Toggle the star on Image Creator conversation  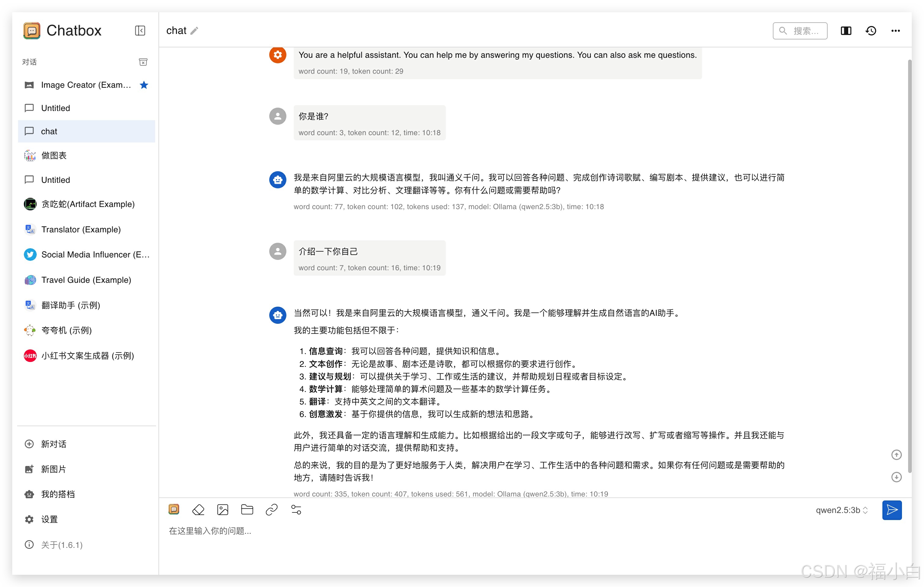coord(144,85)
